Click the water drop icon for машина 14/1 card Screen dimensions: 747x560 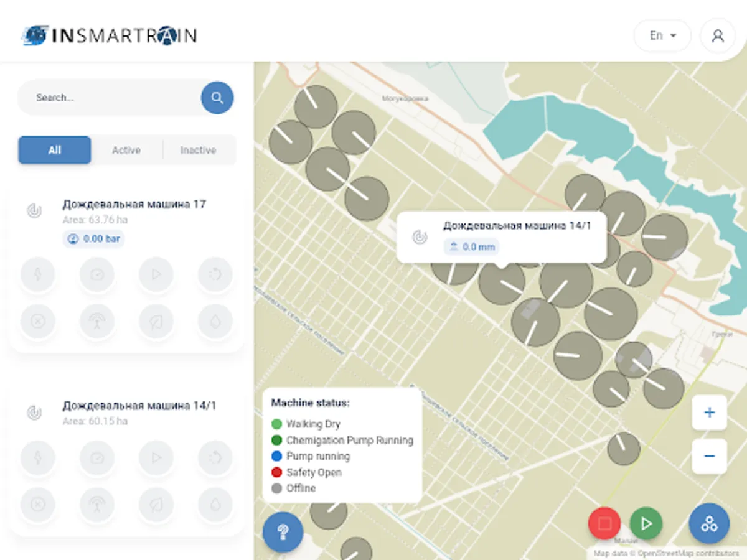pyautogui.click(x=215, y=505)
